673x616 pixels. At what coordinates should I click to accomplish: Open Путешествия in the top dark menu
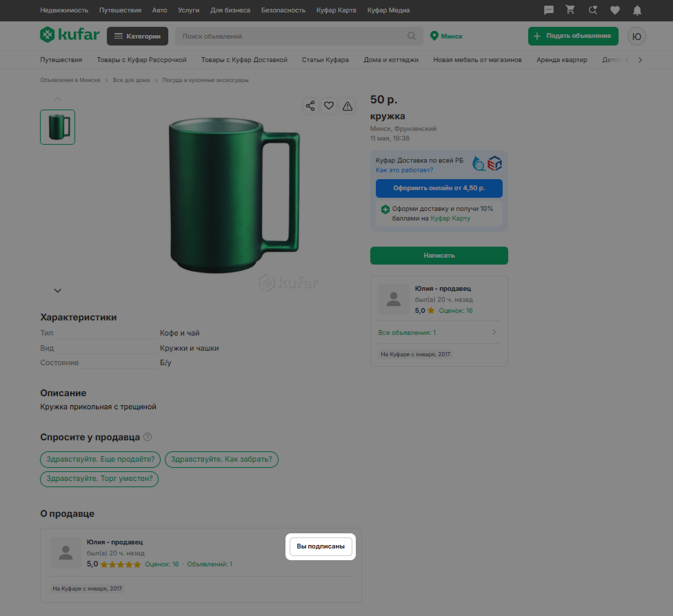[120, 10]
